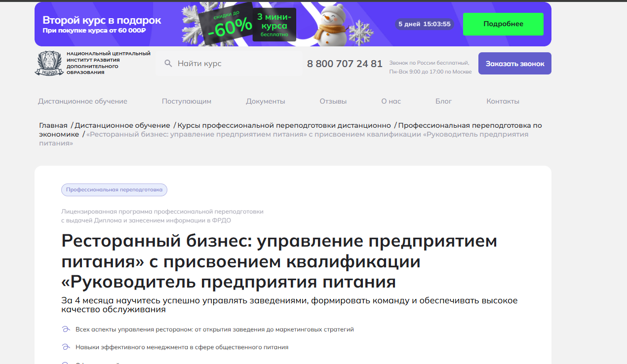
Task: Open the Отзывы page
Action: coord(333,101)
